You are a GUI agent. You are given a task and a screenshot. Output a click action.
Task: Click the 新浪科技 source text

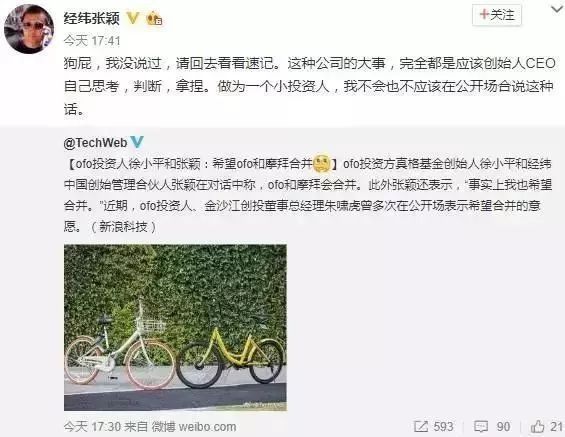(123, 227)
